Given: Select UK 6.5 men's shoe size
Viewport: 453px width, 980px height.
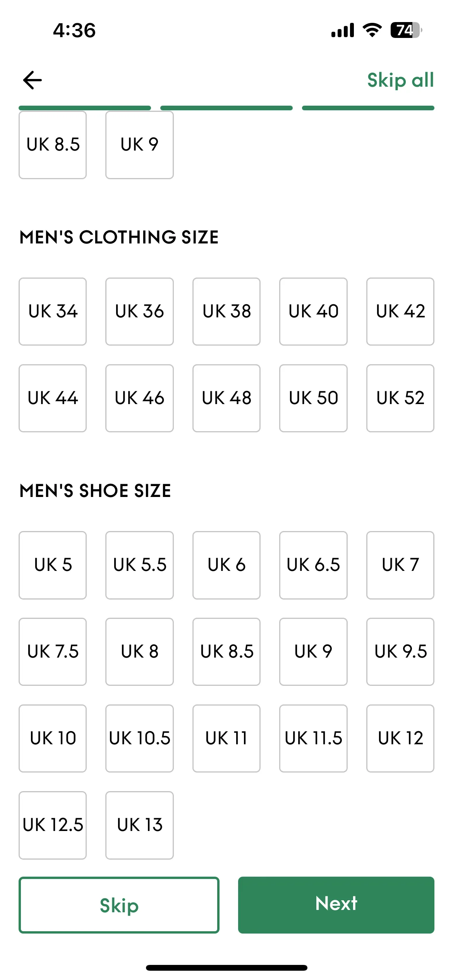Looking at the screenshot, I should 313,565.
